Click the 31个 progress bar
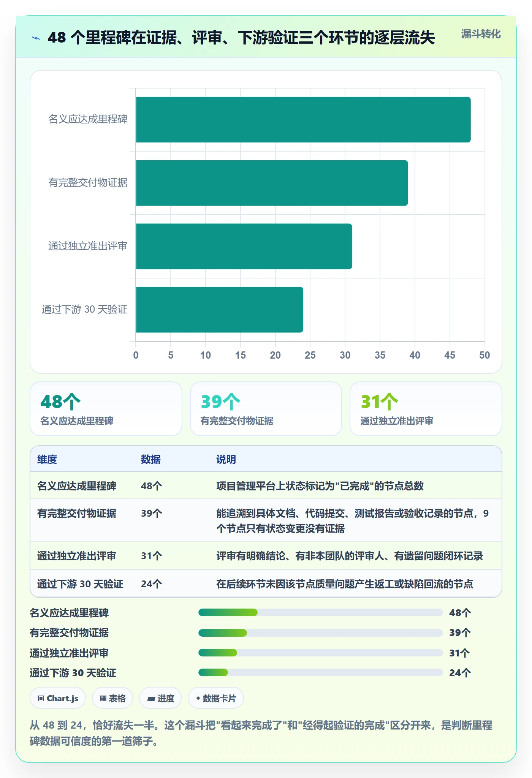The width and height of the screenshot is (532, 778). click(321, 653)
